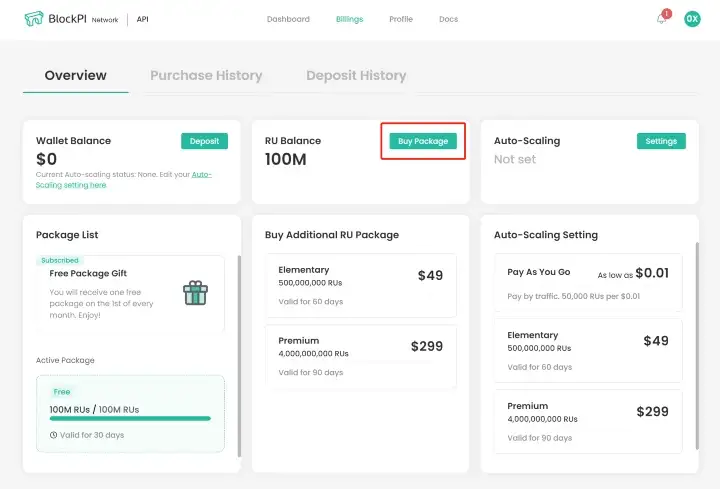Select Premium $299 under Buy Additional RU Package
This screenshot has height=489, width=720.
tap(361, 356)
